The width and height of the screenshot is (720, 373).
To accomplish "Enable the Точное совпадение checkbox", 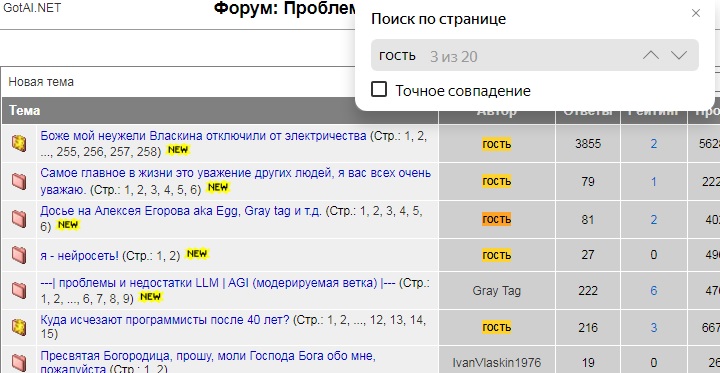I will 379,90.
